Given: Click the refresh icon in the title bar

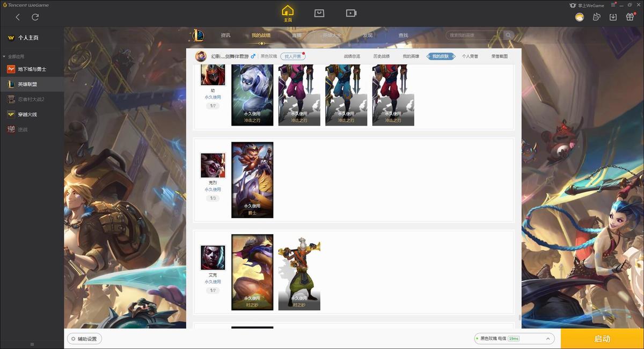Looking at the screenshot, I should [x=35, y=17].
